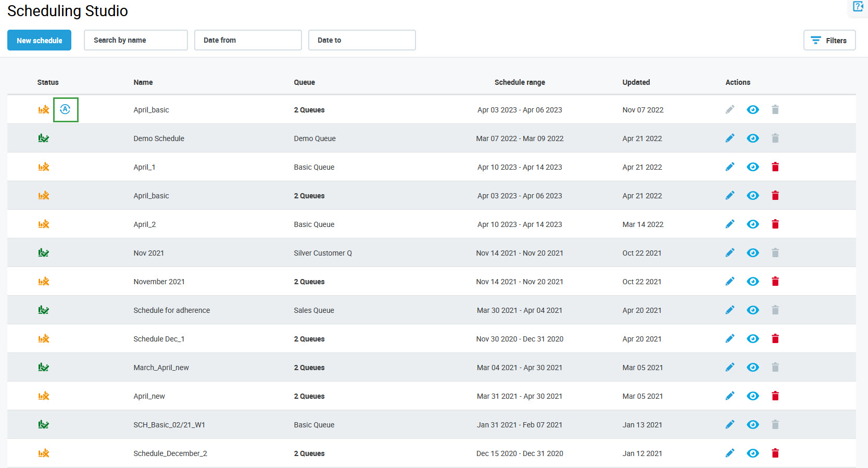This screenshot has height=468, width=868.
Task: Sort by the Updated column header
Action: pos(636,82)
